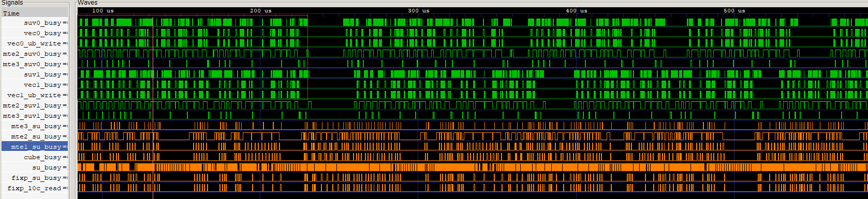Select the mte3_su_busy signal
Image resolution: width=868 pixels, height=199 pixels.
tap(34, 126)
